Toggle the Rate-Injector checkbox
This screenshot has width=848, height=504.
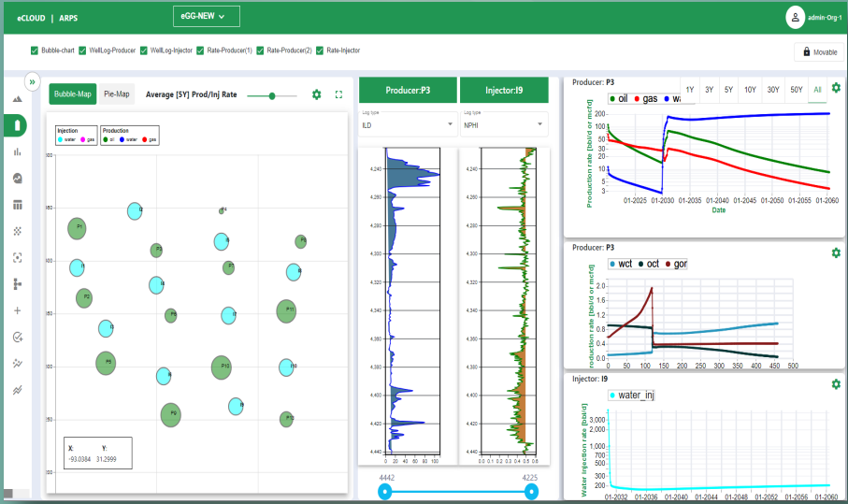pos(320,50)
